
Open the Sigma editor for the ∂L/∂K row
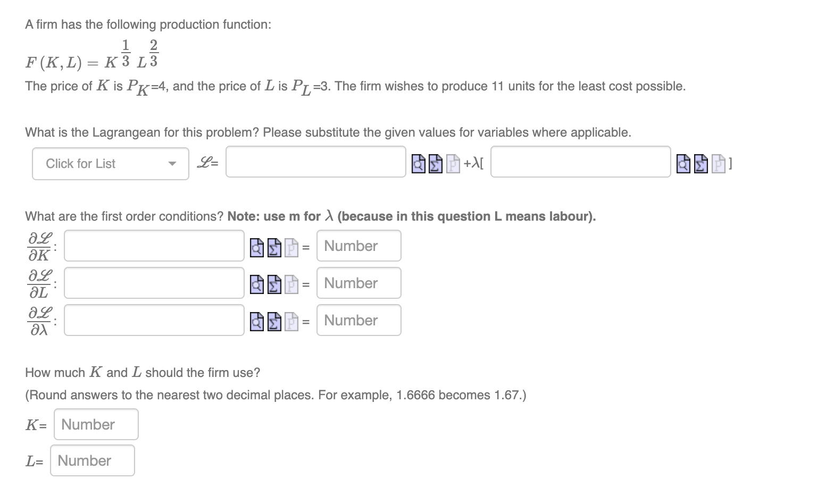click(274, 246)
